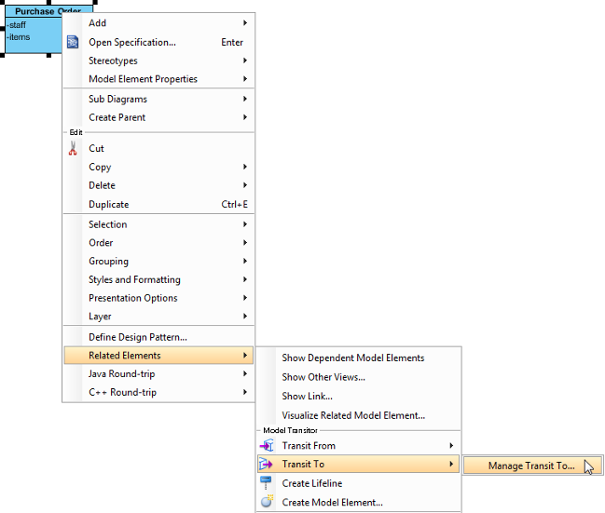This screenshot has height=513, width=605.
Task: Expand the Layer submenu arrow
Action: 245,316
